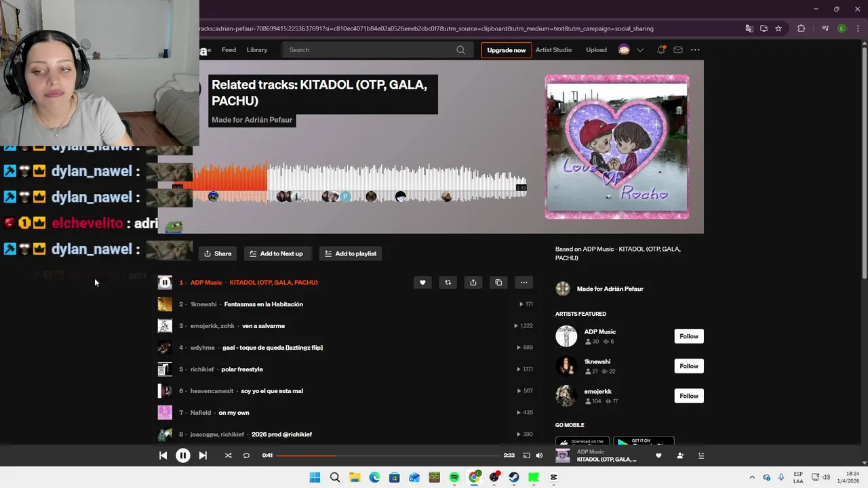
Task: Click the volume speaker icon
Action: [x=539, y=455]
